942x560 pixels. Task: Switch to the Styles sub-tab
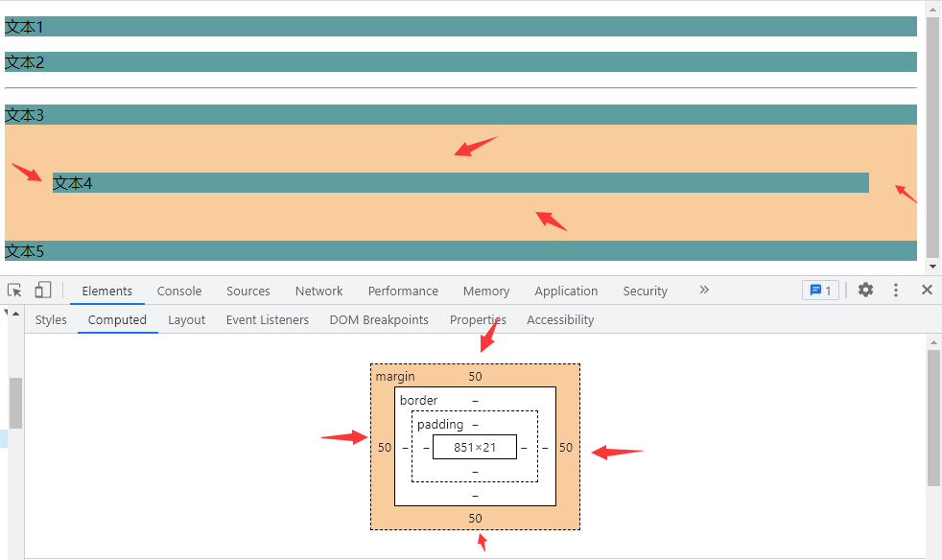(51, 320)
